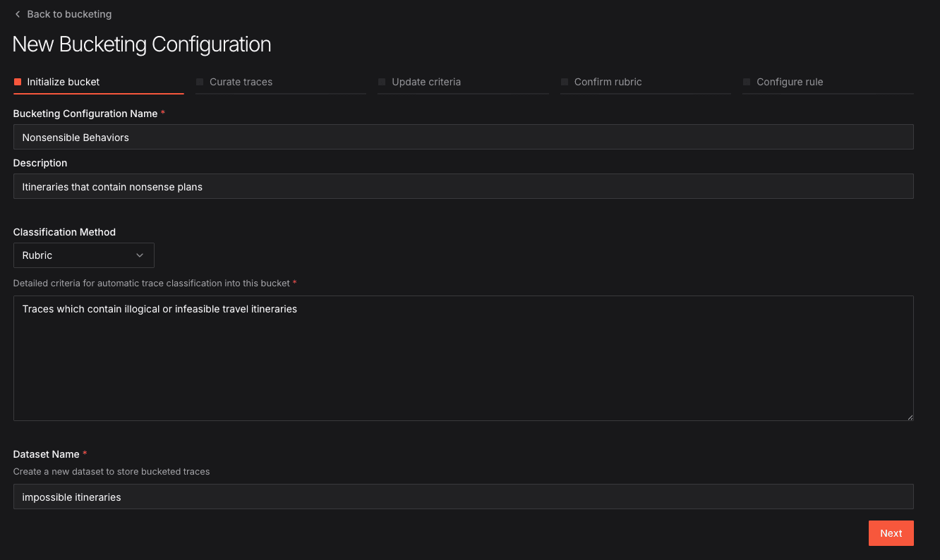Viewport: 940px width, 560px height.
Task: Switch to the Configure rule tab
Action: pyautogui.click(x=790, y=82)
